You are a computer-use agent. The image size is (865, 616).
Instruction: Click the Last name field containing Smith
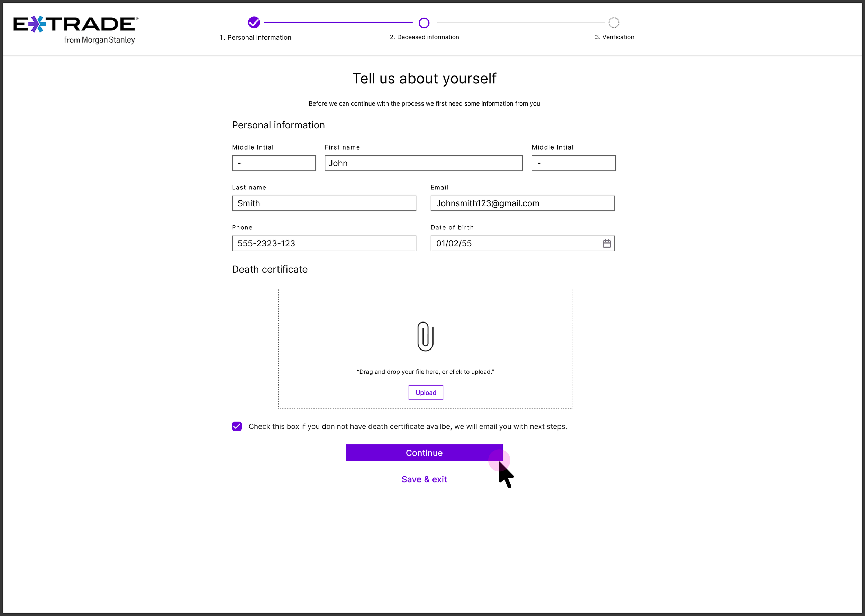[x=324, y=203]
